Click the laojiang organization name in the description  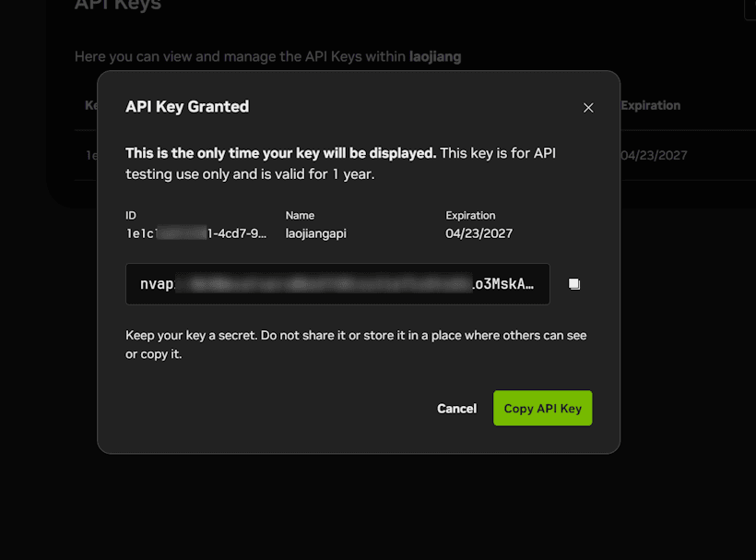(x=434, y=56)
